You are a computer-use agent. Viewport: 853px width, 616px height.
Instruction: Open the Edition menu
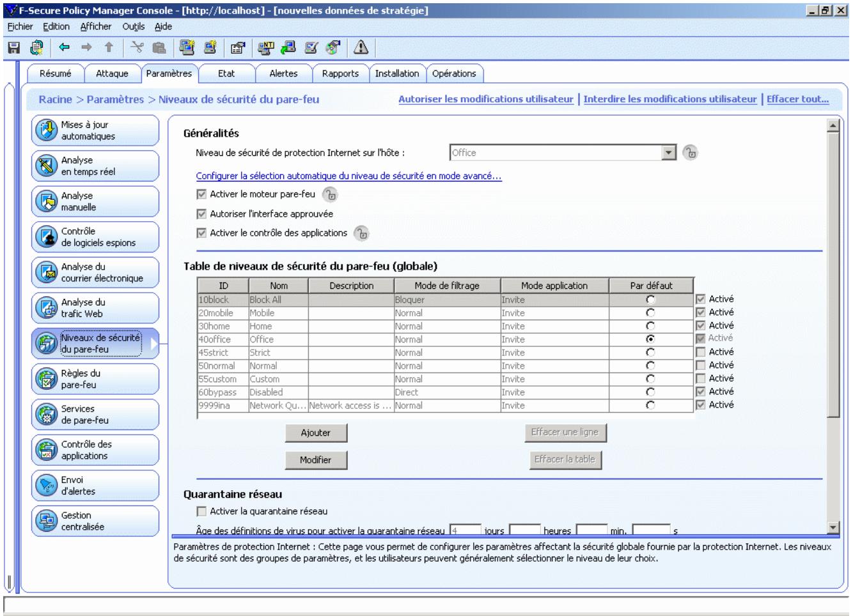56,26
